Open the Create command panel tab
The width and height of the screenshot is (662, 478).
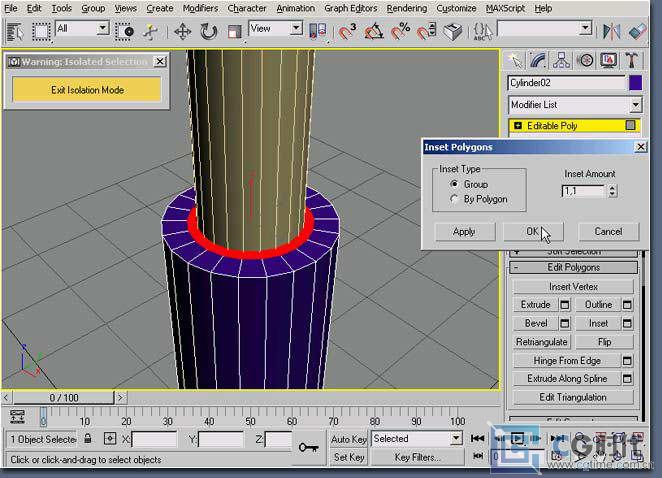tap(515, 61)
